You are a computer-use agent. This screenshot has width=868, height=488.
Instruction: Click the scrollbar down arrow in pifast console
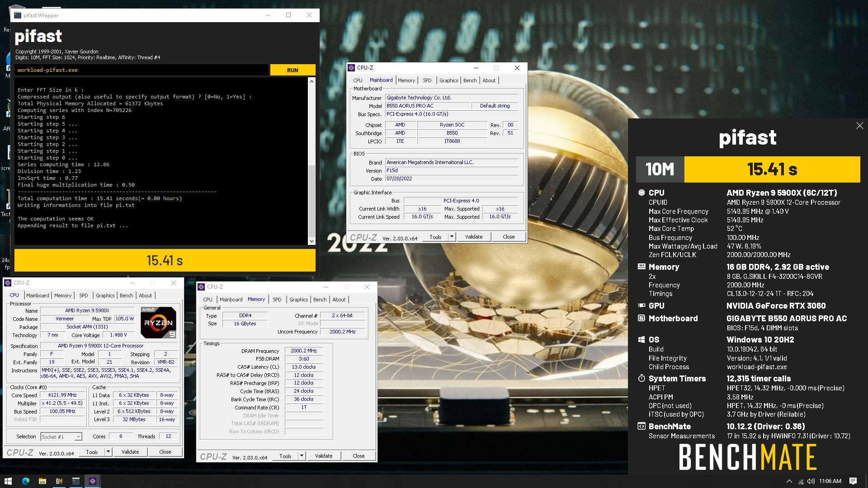tap(311, 241)
